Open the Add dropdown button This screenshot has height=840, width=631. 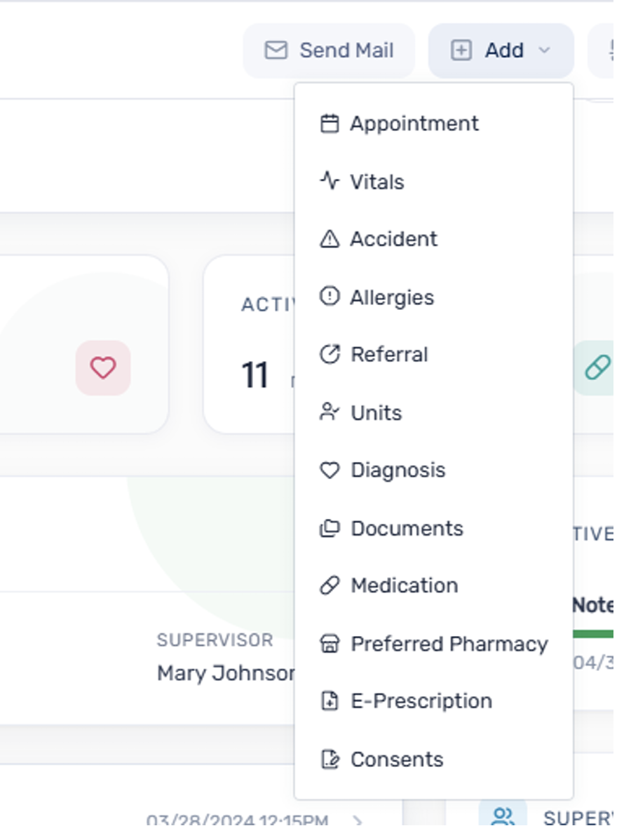501,50
